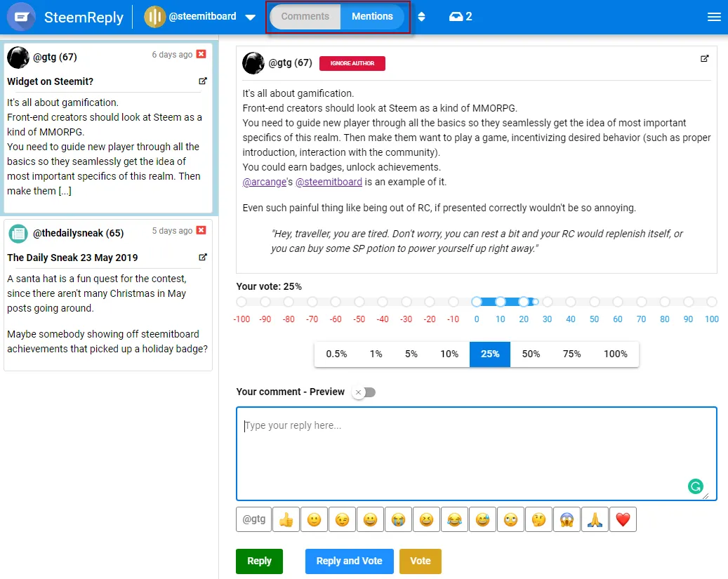
Task: Open the hamburger menu
Action: click(x=713, y=17)
